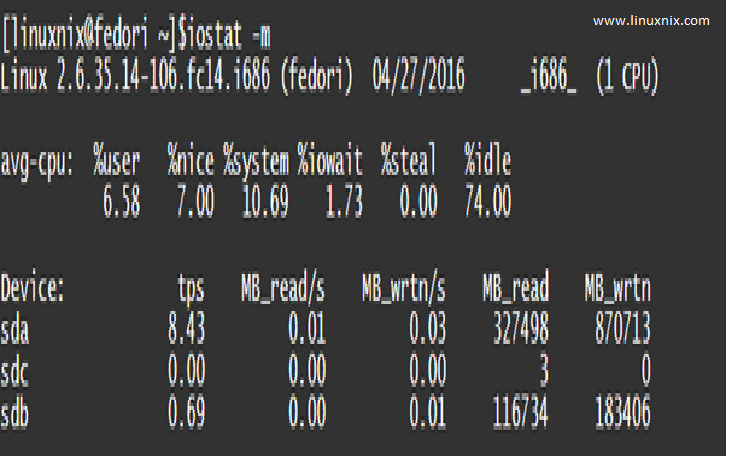The width and height of the screenshot is (742, 472).
Task: Click the Device: column header
Action: point(32,290)
